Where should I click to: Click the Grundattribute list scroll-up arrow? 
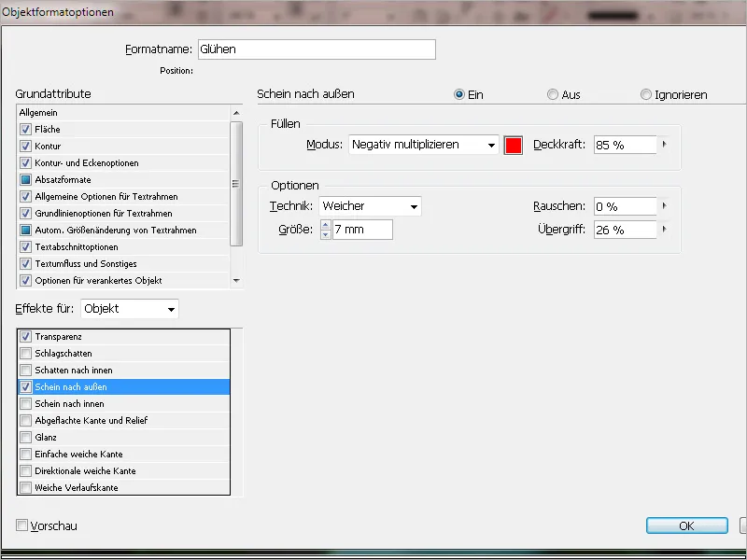pyautogui.click(x=236, y=113)
